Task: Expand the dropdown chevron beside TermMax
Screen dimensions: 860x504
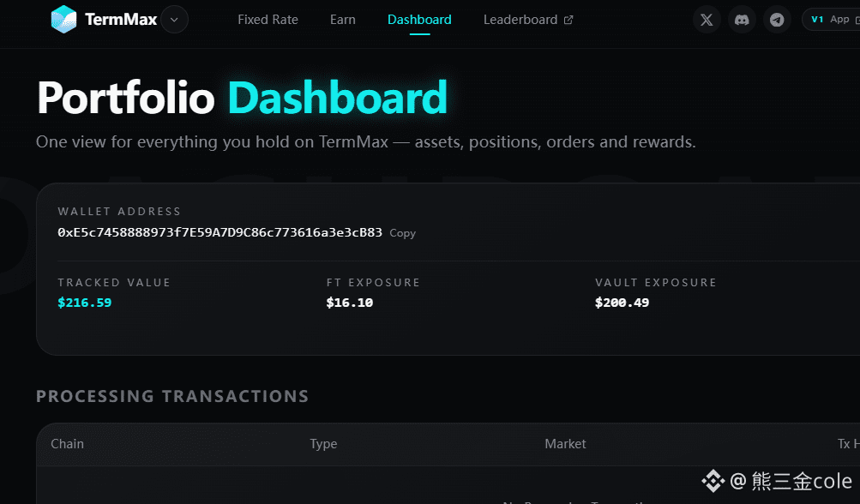Action: pyautogui.click(x=174, y=20)
